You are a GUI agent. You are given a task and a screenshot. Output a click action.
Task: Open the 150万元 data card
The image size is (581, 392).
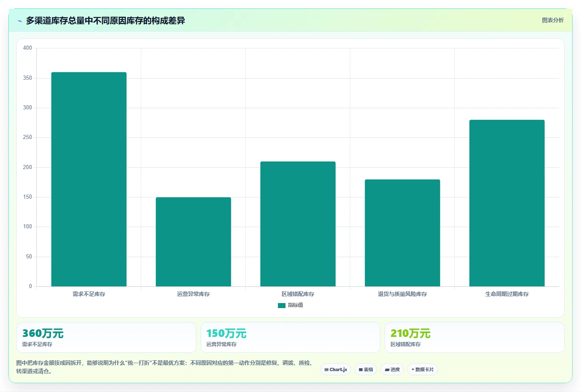coord(290,337)
